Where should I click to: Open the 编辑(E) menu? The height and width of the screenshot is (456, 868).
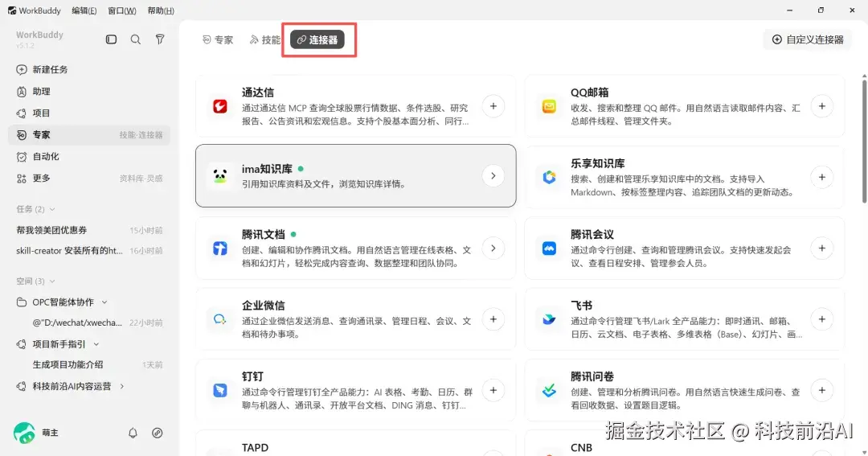(x=84, y=10)
